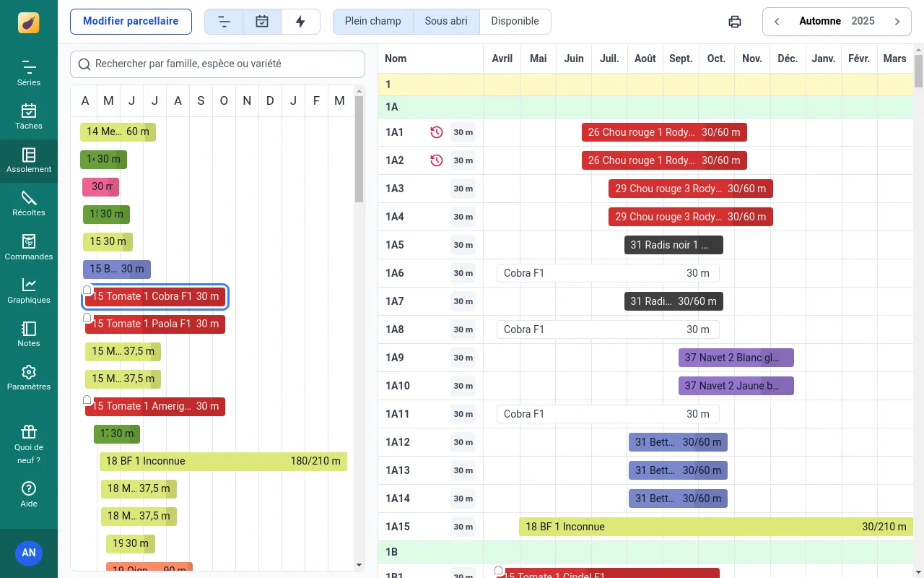Open the Graphiques chart section
The image size is (924, 578).
click(29, 290)
